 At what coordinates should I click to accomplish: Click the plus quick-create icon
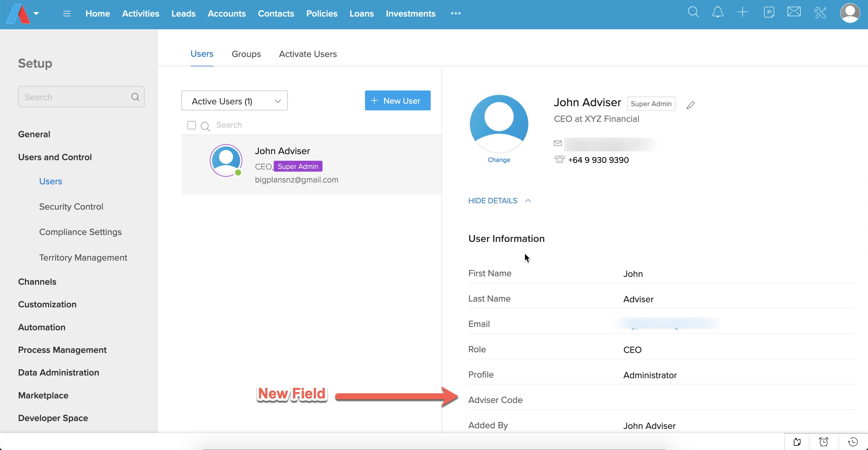(742, 12)
